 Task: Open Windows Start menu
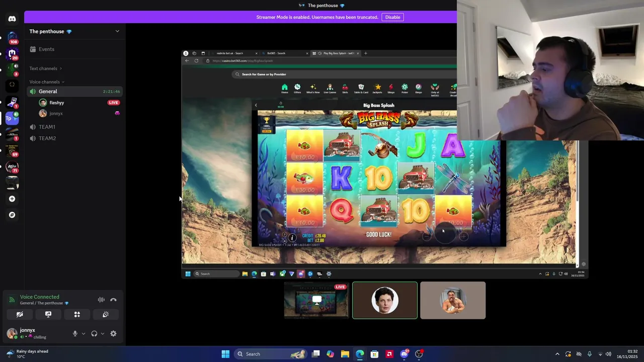click(x=225, y=354)
